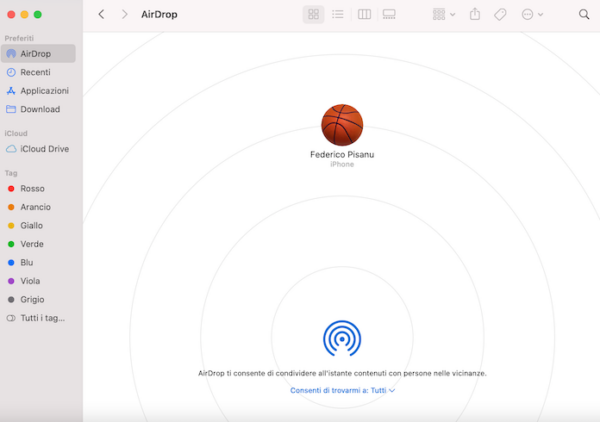
Task: Open Applicazioni in the sidebar
Action: (38, 91)
